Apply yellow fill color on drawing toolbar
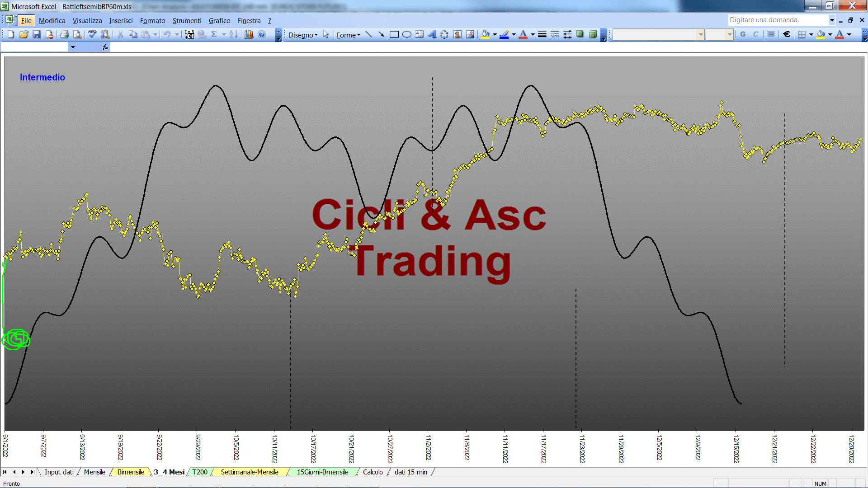This screenshot has height=488, width=868. tap(485, 34)
